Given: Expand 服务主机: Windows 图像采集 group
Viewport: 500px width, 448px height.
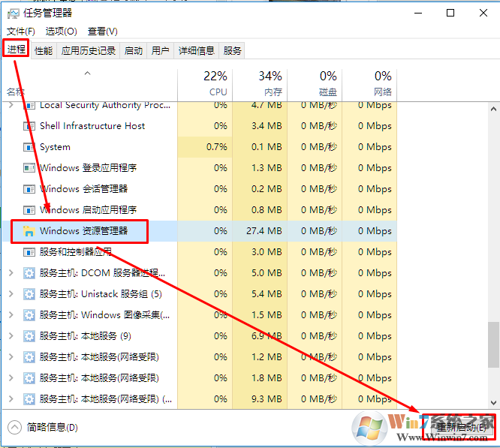Looking at the screenshot, I should click(x=11, y=315).
